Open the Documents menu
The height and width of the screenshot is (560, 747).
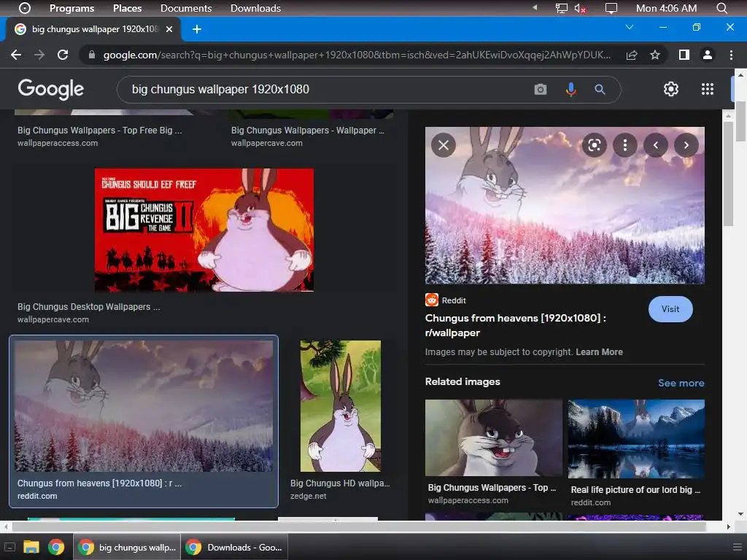click(186, 8)
